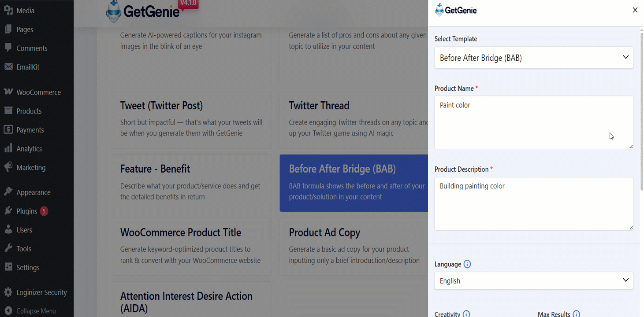This screenshot has width=644, height=317.
Task: Choose the WooCommerce Product Title template
Action: coord(191,247)
